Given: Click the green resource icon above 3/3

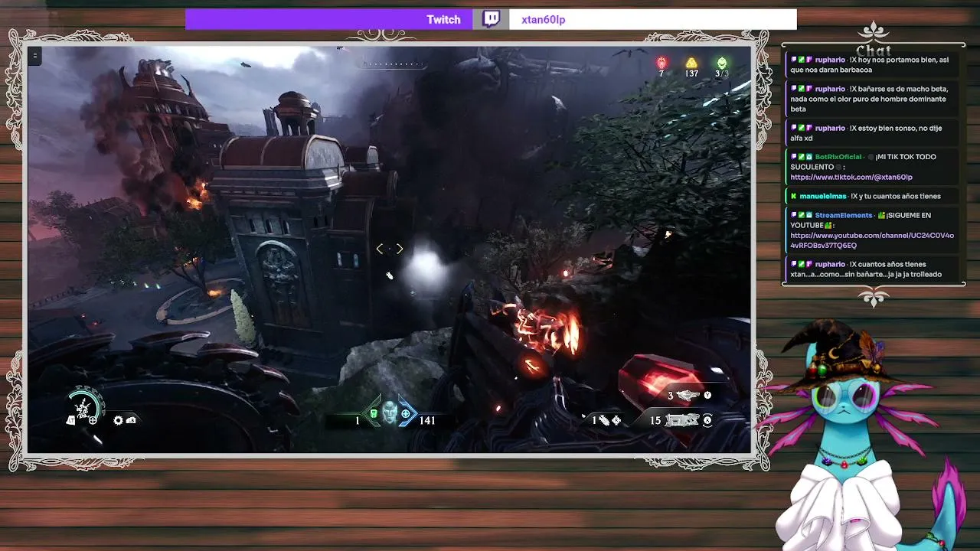Looking at the screenshot, I should tap(721, 63).
